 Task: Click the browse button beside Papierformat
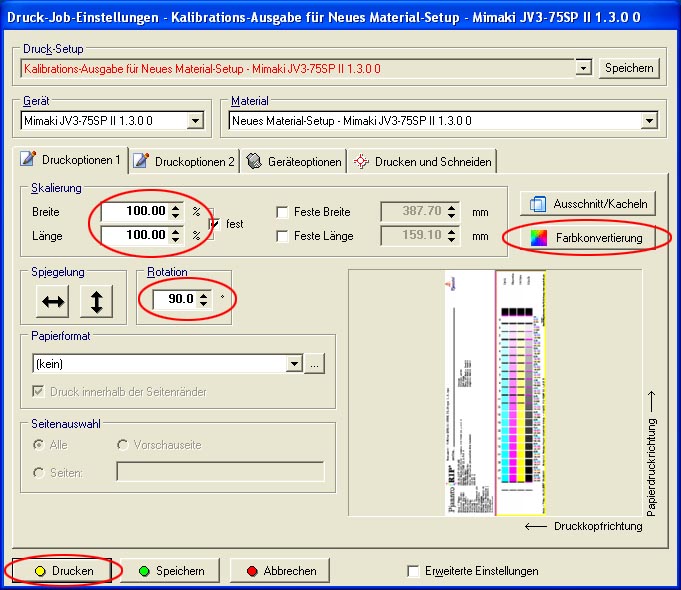coord(315,365)
